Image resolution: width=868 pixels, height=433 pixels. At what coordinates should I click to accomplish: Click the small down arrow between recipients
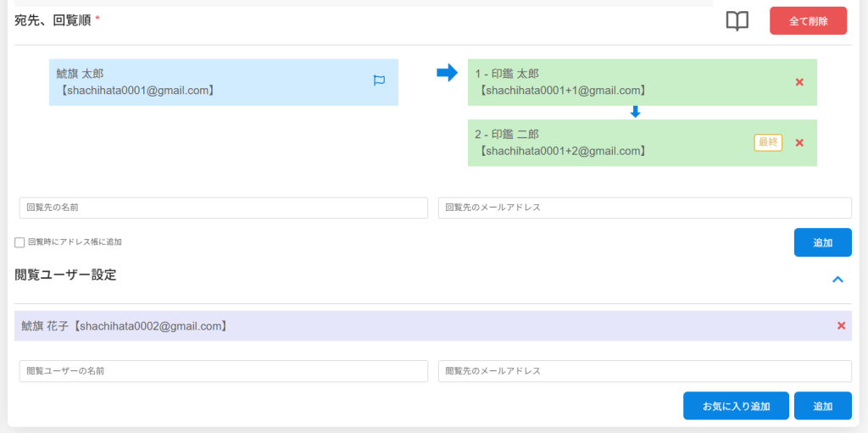point(635,112)
